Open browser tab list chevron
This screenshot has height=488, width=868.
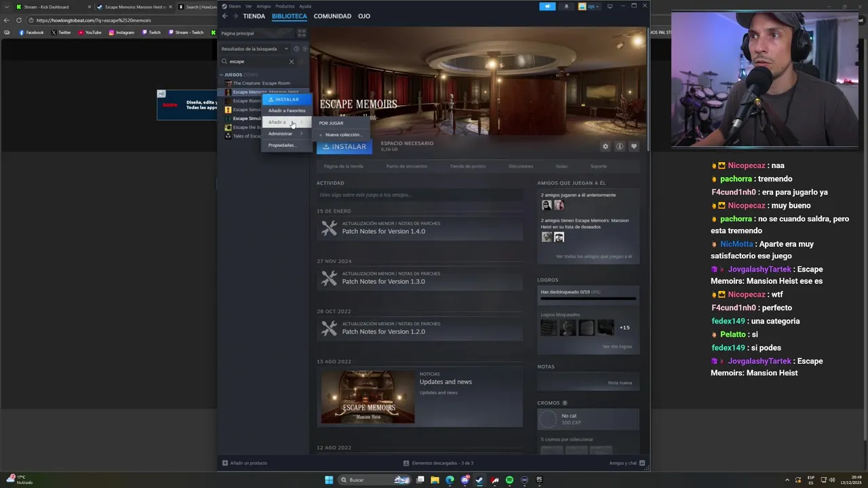point(6,7)
